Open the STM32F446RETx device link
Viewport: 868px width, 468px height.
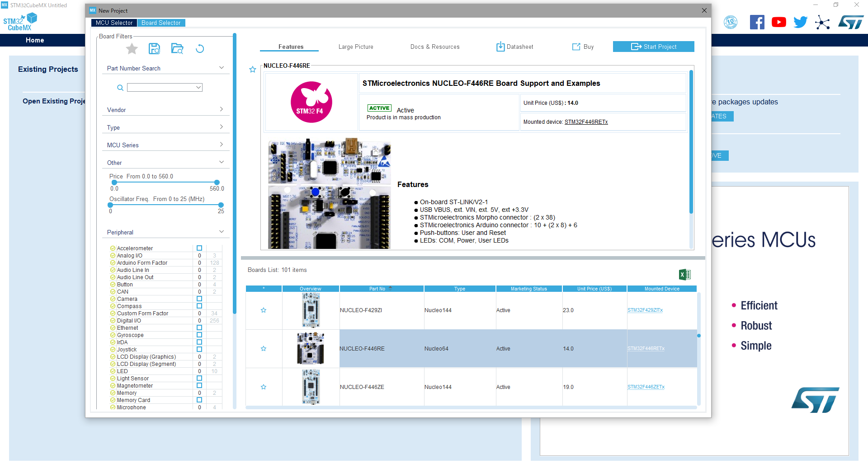[x=586, y=122]
